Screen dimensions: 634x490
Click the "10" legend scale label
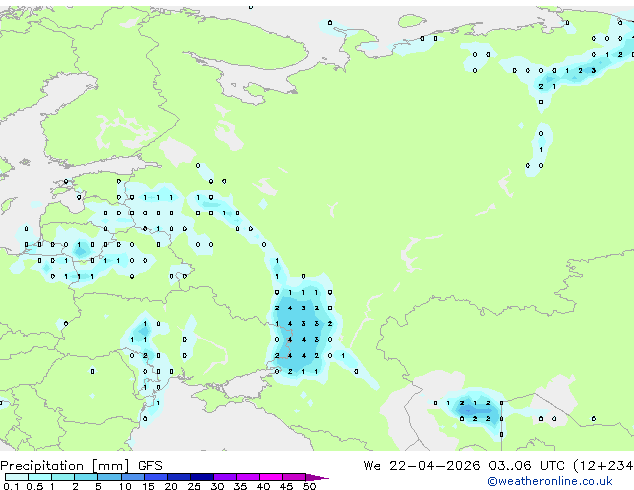click(x=125, y=486)
